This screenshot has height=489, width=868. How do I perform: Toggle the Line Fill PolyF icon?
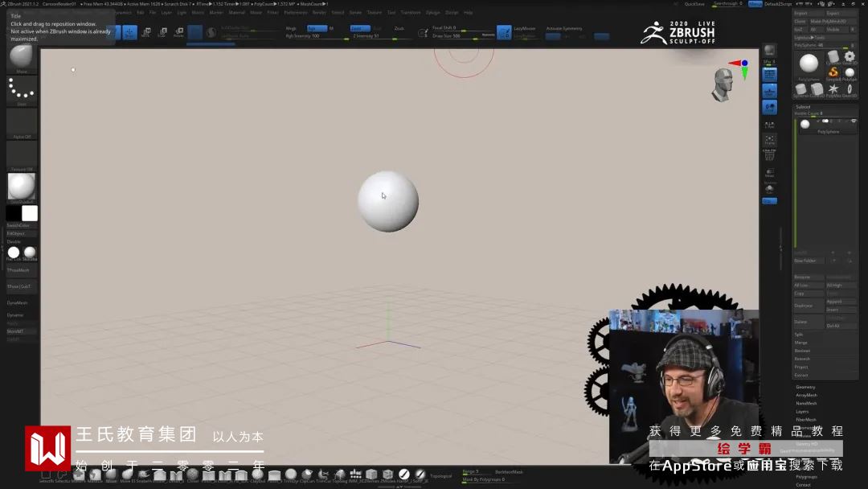[769, 155]
